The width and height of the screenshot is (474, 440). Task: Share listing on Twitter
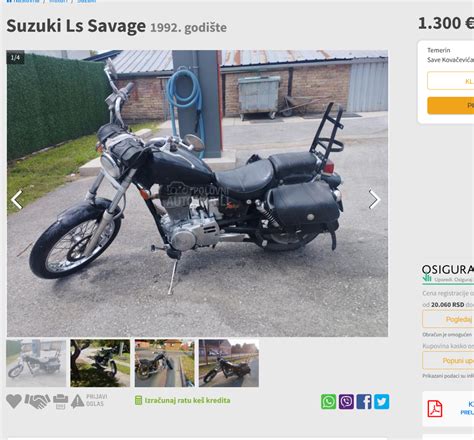382,402
